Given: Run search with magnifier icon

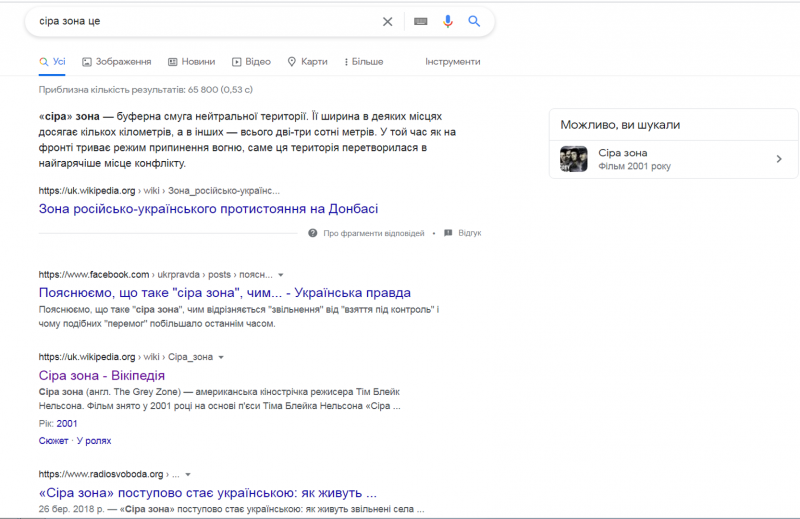Looking at the screenshot, I should pos(474,21).
